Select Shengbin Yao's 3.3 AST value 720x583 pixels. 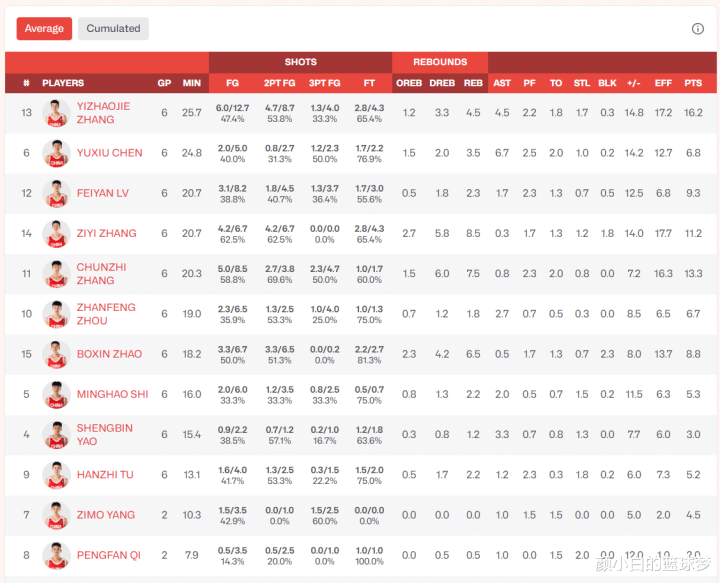tap(502, 435)
